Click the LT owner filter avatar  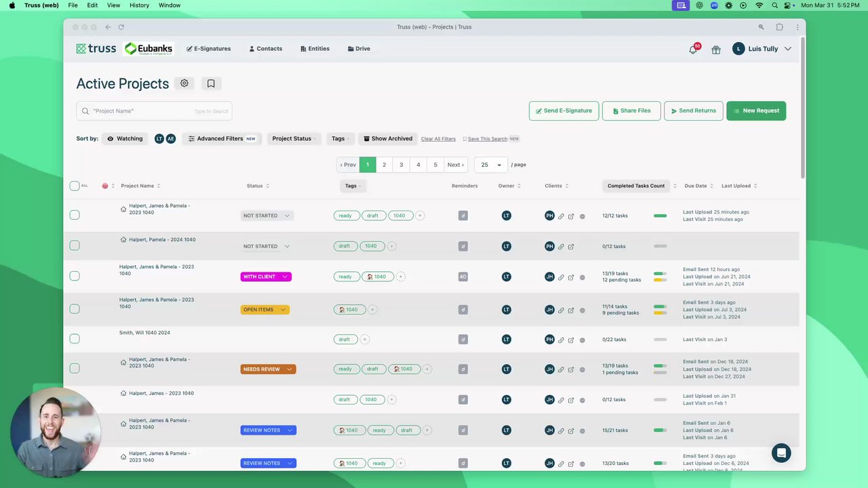click(x=159, y=138)
